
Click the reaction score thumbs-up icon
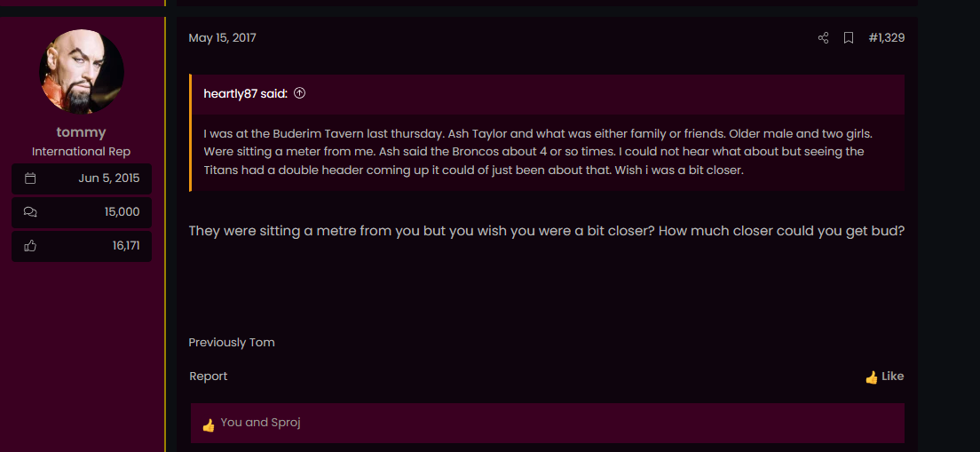coord(30,246)
